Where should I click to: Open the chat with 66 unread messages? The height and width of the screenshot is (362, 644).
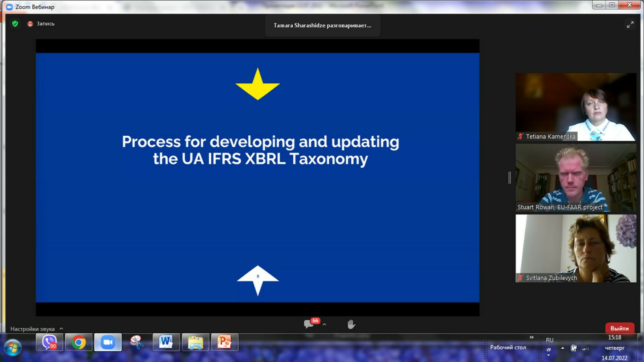309,324
